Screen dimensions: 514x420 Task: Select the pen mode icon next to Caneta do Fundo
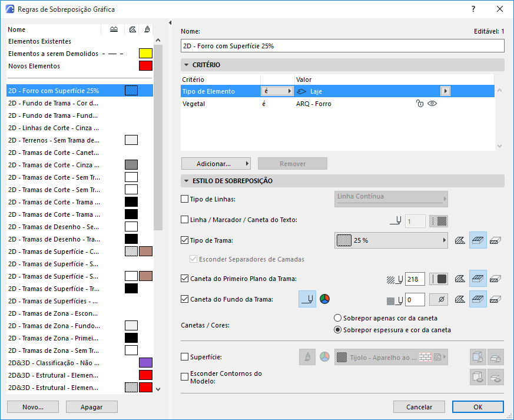(307, 299)
